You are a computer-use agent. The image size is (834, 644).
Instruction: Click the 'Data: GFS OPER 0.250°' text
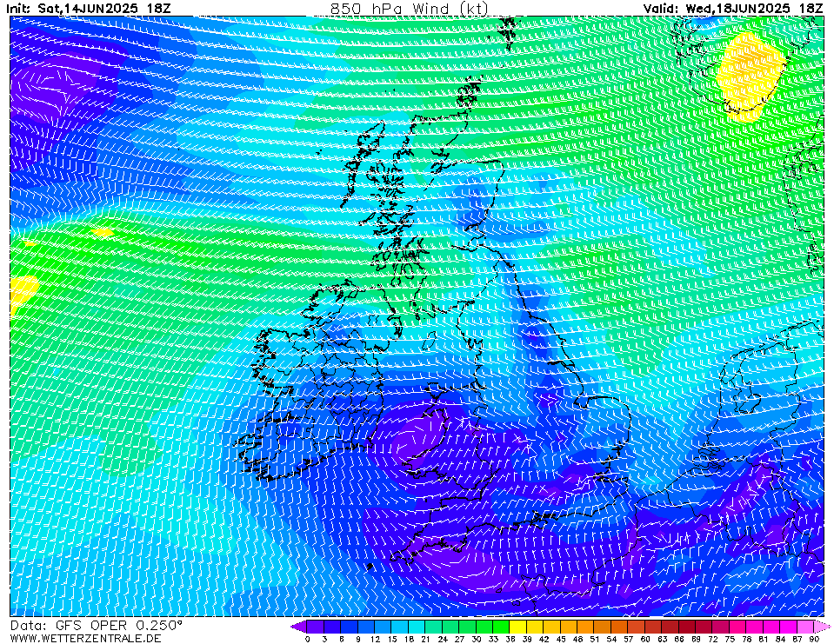pos(97,626)
